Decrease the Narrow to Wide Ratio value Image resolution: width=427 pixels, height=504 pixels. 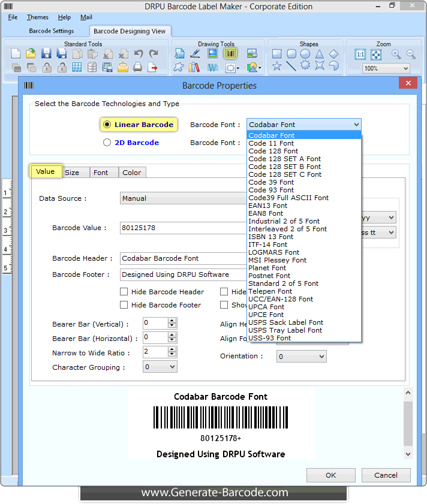click(172, 354)
